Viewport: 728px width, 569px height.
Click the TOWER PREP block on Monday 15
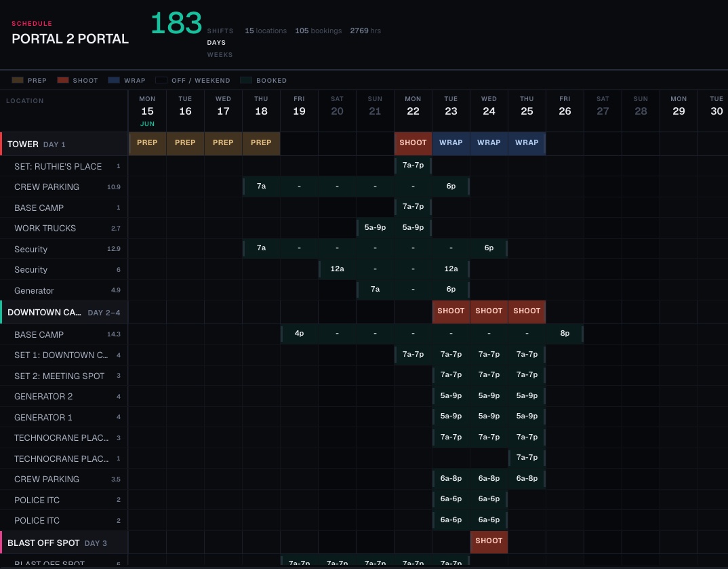click(x=147, y=143)
